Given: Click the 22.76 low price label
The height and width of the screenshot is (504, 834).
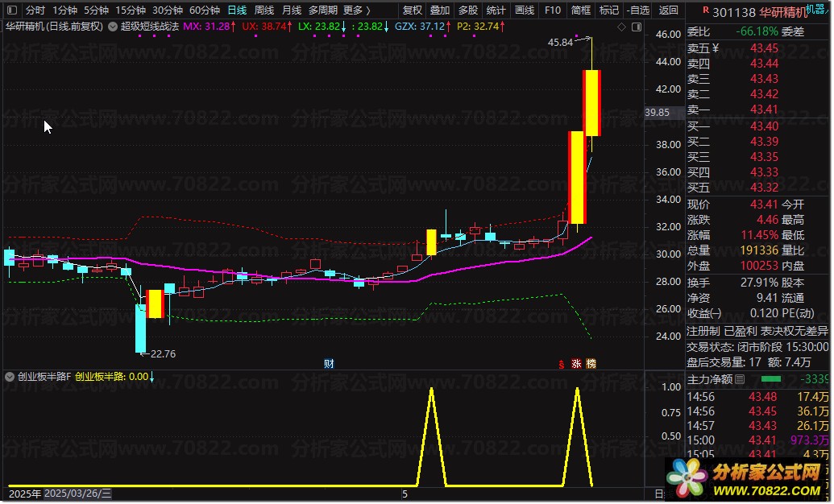Looking at the screenshot, I should tap(163, 354).
